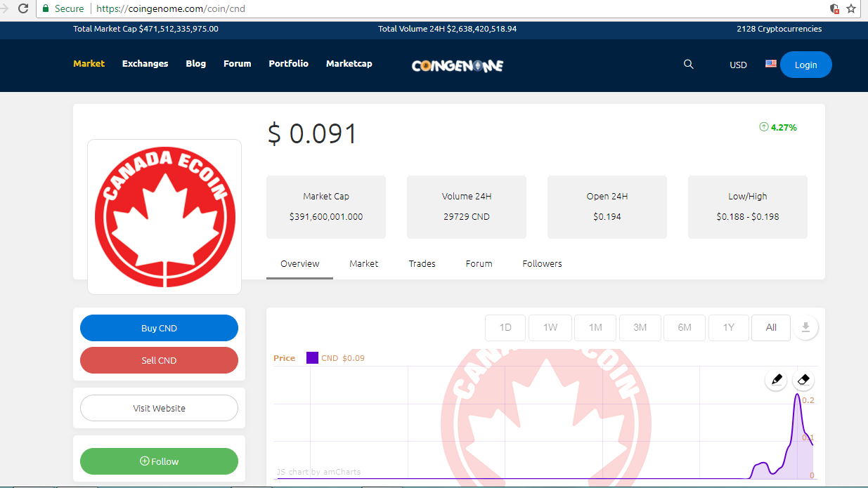Click the 2128 Cryptocurrencies text
This screenshot has height=488, width=868.
tap(779, 29)
